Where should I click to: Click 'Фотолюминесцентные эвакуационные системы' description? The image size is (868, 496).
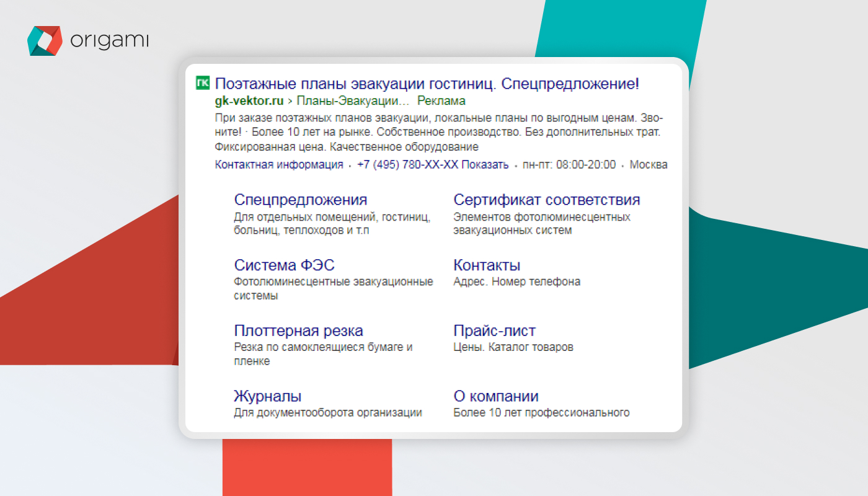(334, 288)
